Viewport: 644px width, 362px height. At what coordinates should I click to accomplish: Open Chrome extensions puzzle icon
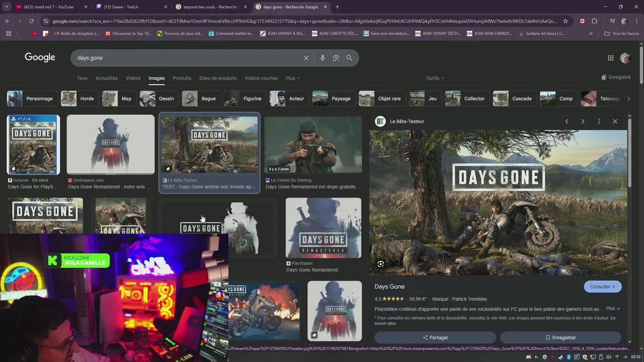594,21
